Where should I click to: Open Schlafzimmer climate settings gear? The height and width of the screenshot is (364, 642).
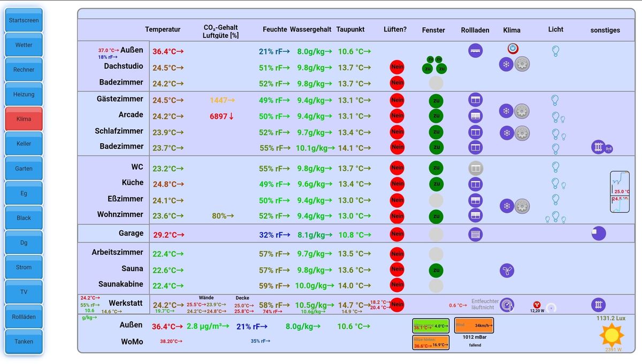[522, 133]
